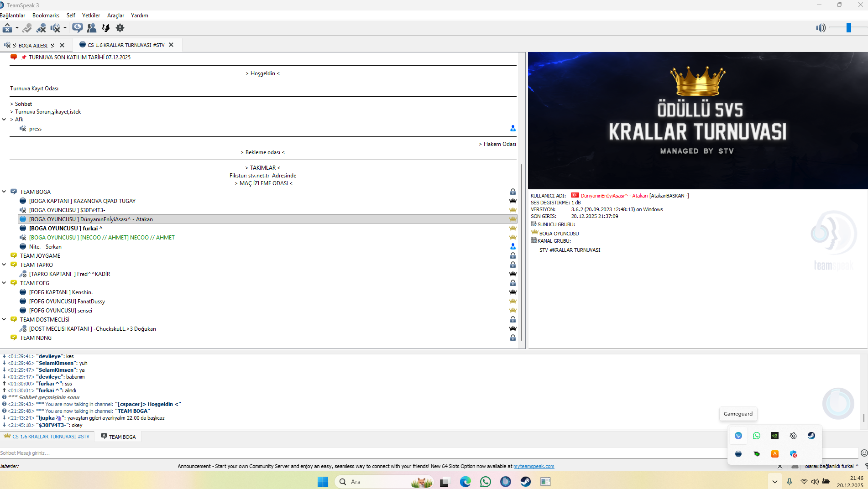Viewport: 868px width, 489px height.
Task: Click the connect/disconnect server toolbar icon
Action: [x=7, y=28]
